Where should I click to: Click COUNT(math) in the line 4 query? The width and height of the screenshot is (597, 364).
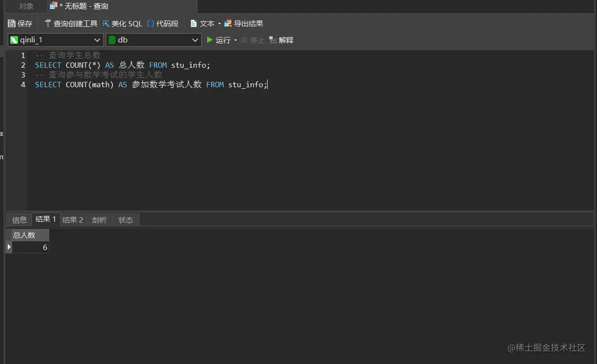(x=90, y=85)
